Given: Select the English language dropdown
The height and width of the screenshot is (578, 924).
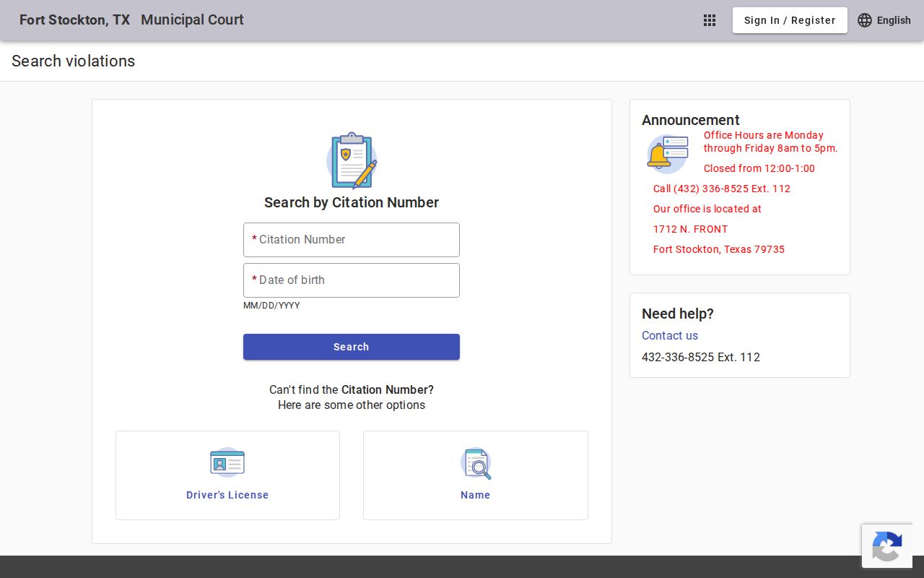Looking at the screenshot, I should click(x=884, y=20).
